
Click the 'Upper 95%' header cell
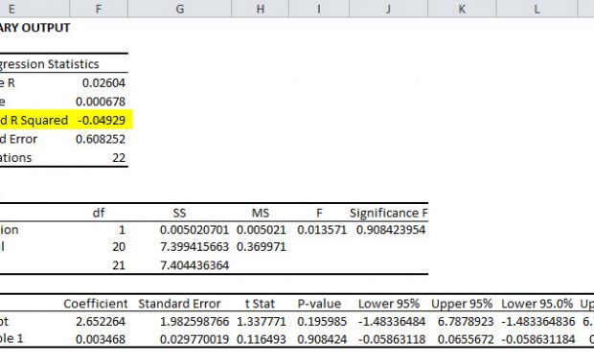(462, 304)
